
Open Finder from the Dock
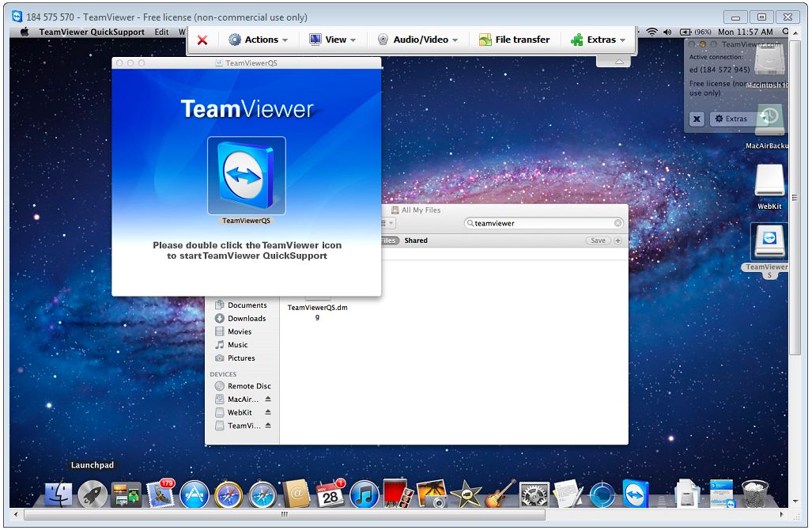59,494
